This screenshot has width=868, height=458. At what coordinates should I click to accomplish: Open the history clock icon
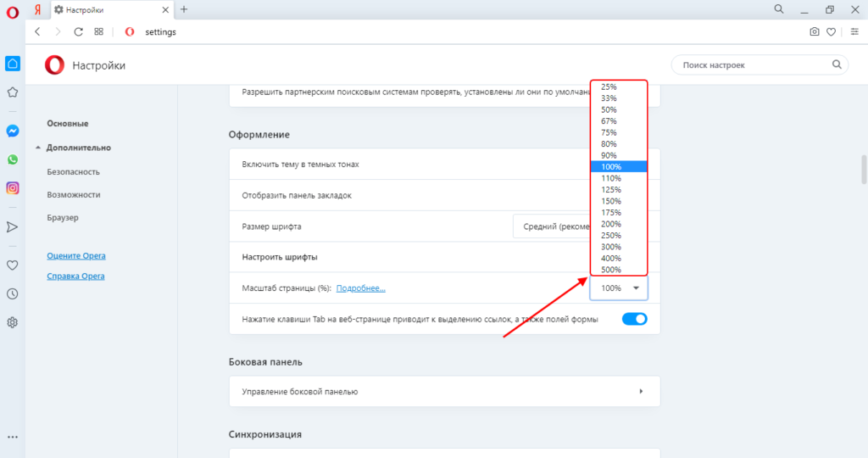point(13,294)
